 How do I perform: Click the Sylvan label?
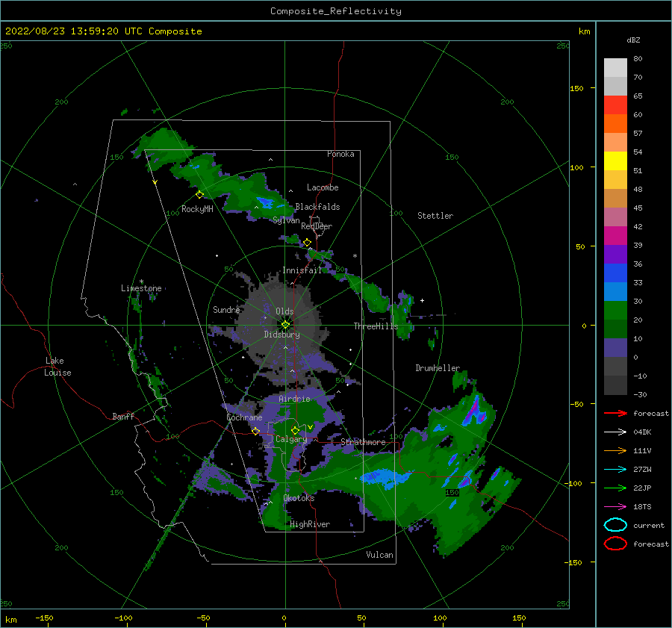286,220
